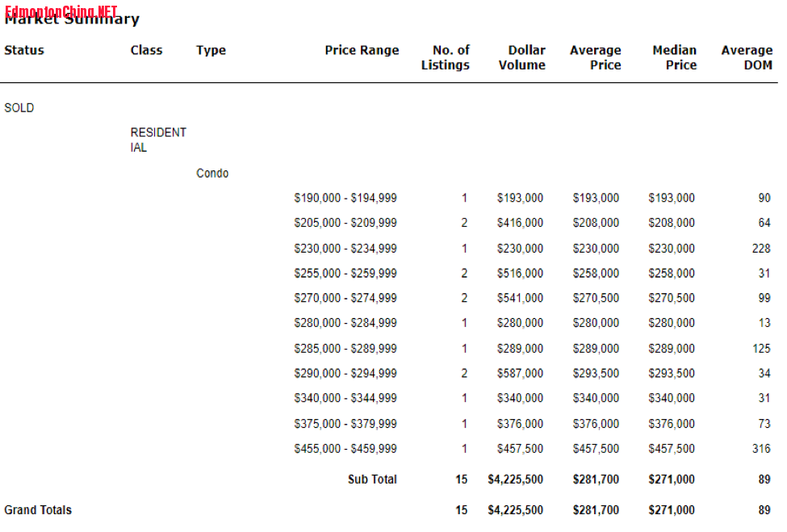Click the Sub Total label
Screen dimensions: 787x532
click(x=372, y=480)
